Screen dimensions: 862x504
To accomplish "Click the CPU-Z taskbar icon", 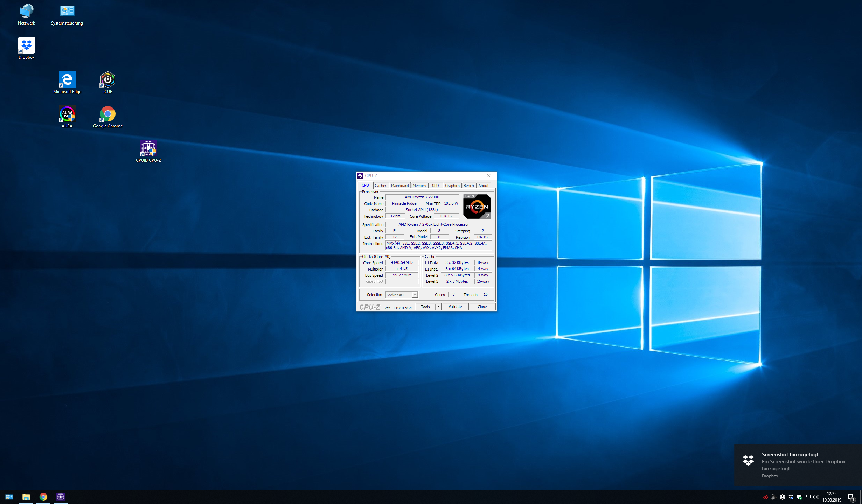I will pyautogui.click(x=61, y=497).
